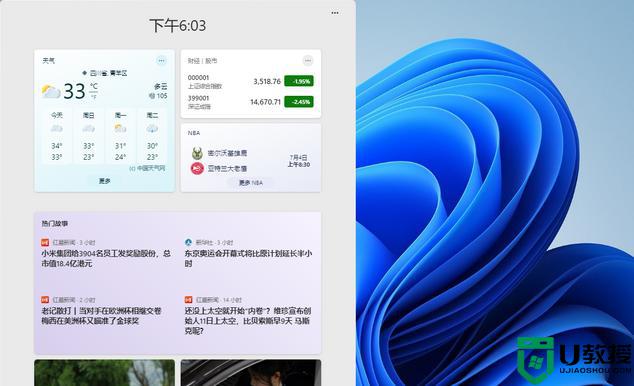The height and width of the screenshot is (386, 634).
Task: Click the 热门故事 section heading
Action: [55, 223]
